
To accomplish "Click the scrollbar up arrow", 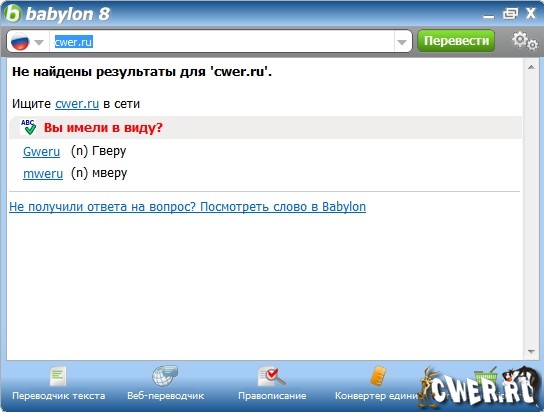I will [531, 67].
